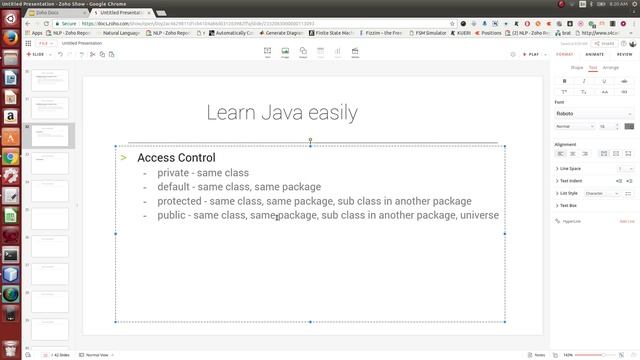Open Ubuntu dash search icon

11,18
